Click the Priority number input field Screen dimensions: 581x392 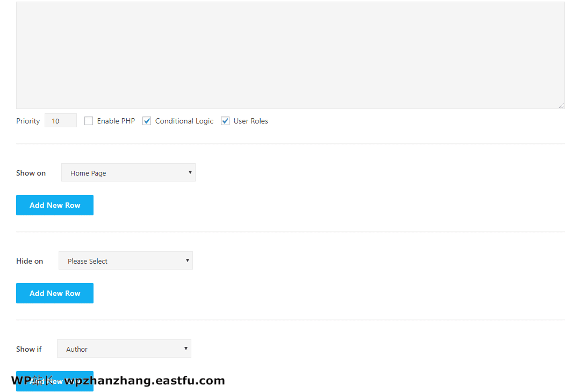click(x=61, y=121)
